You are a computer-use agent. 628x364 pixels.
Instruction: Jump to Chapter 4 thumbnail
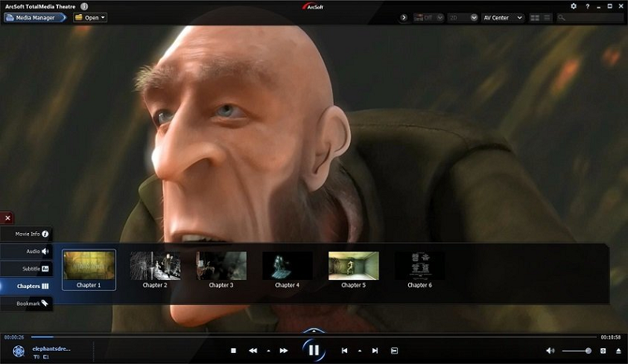pos(287,266)
